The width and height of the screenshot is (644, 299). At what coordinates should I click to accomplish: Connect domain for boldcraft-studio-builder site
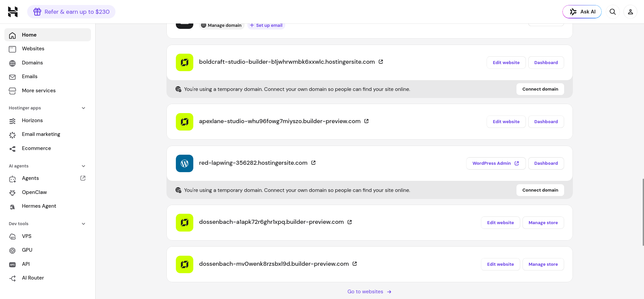click(540, 89)
